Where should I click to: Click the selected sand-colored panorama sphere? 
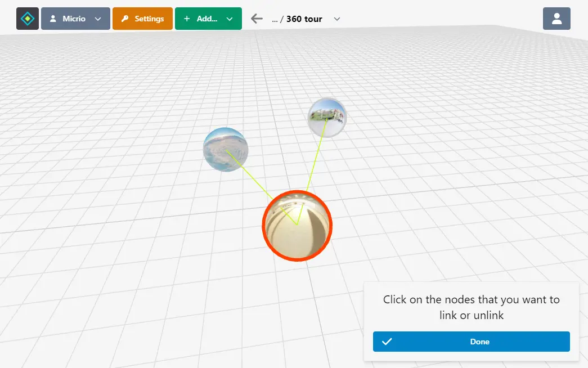pos(297,225)
